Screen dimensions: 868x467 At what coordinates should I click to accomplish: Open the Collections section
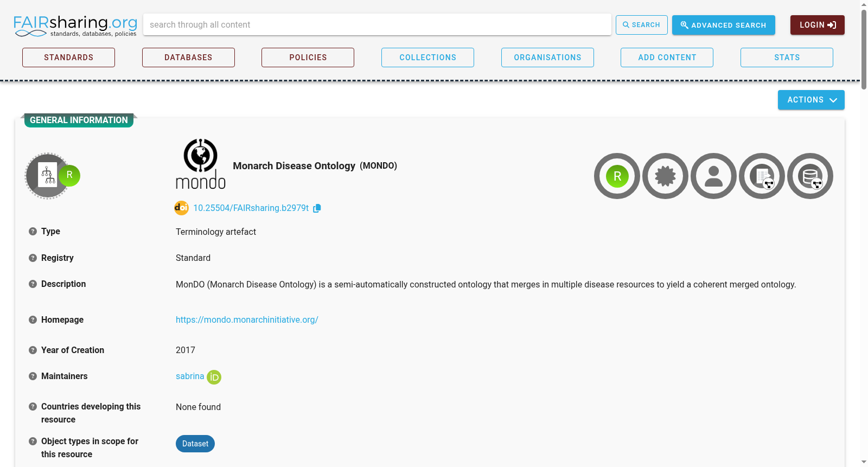click(x=427, y=57)
